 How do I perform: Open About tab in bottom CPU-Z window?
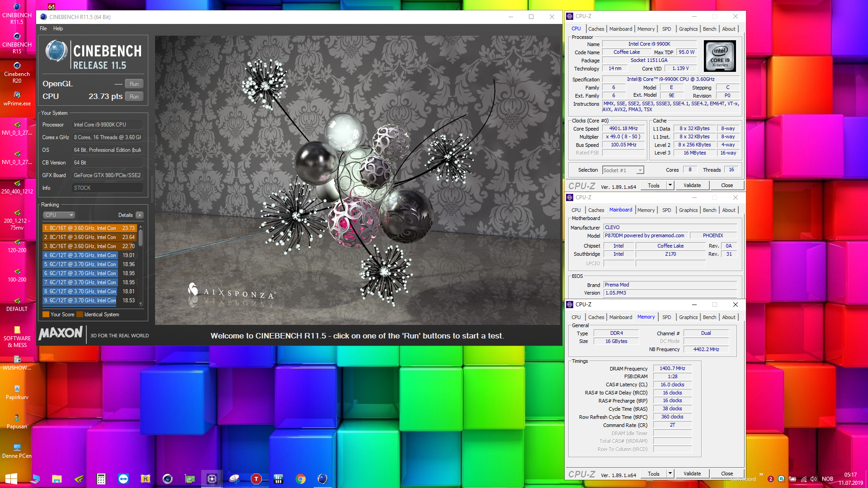(x=728, y=317)
